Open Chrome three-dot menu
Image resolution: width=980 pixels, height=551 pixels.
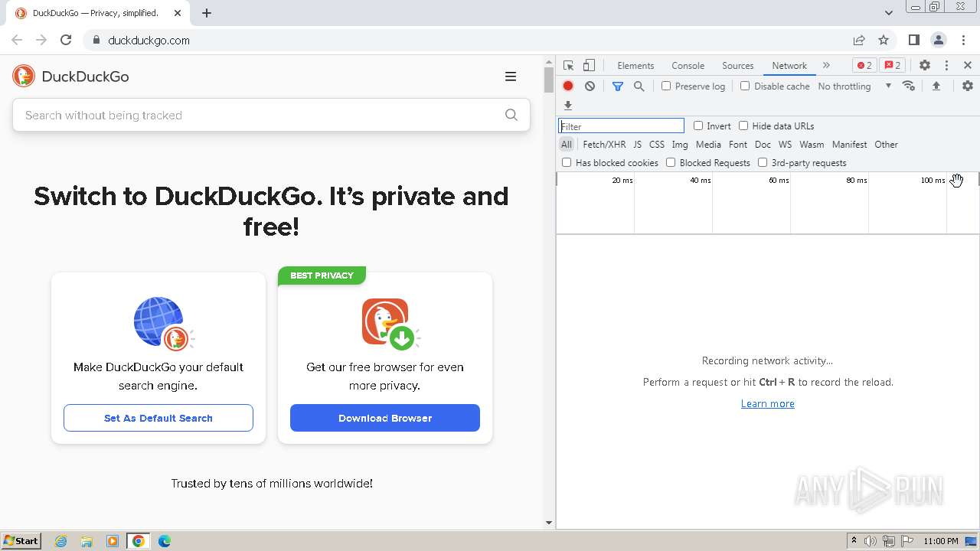click(x=963, y=40)
